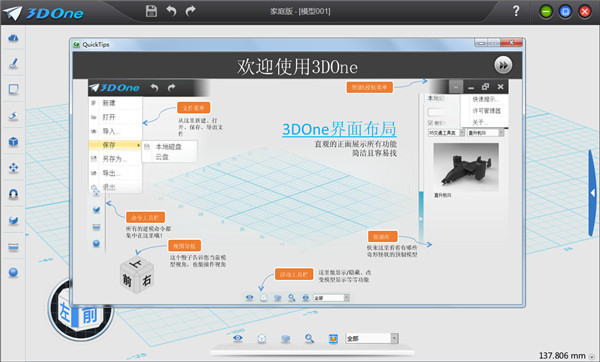This screenshot has height=362, width=600.
Task: Select the blue cube primitive tool
Action: point(13,142)
